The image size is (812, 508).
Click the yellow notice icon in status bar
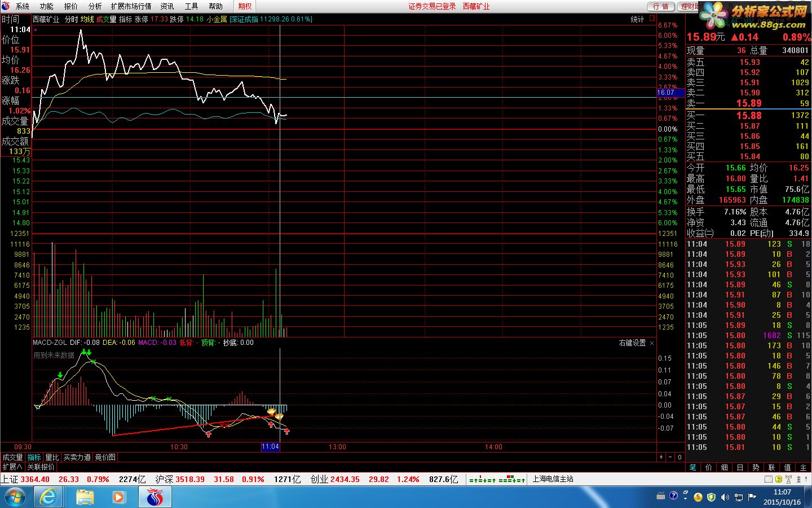tap(779, 479)
